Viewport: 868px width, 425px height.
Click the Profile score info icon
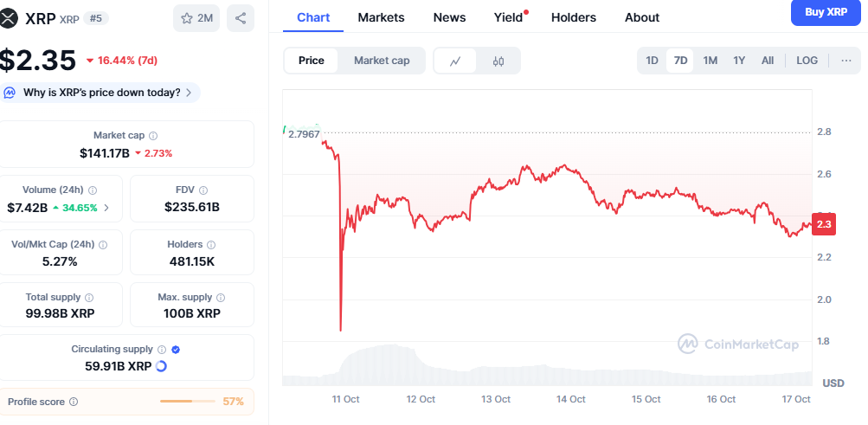click(x=74, y=402)
